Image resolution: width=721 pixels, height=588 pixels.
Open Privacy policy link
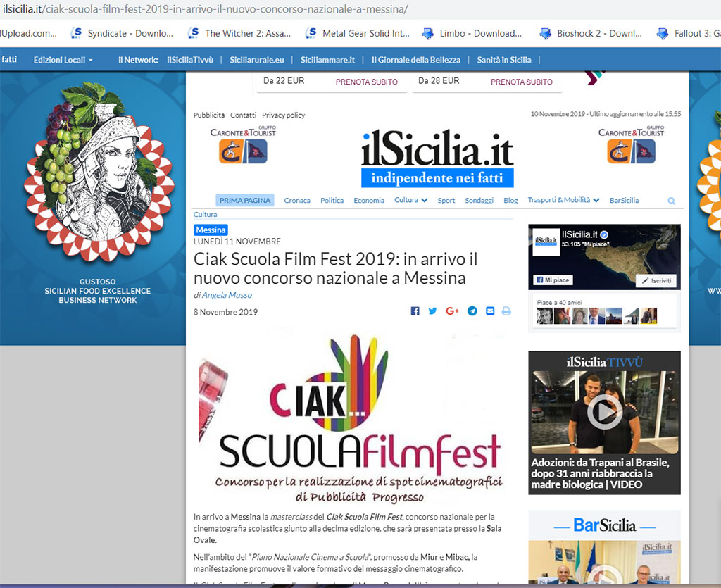pyautogui.click(x=283, y=115)
